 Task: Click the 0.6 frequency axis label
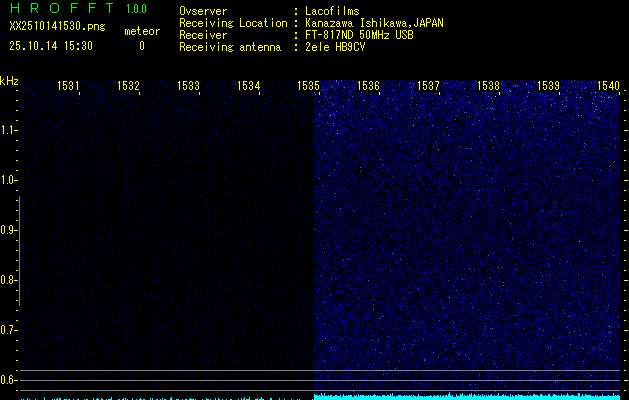tap(9, 380)
